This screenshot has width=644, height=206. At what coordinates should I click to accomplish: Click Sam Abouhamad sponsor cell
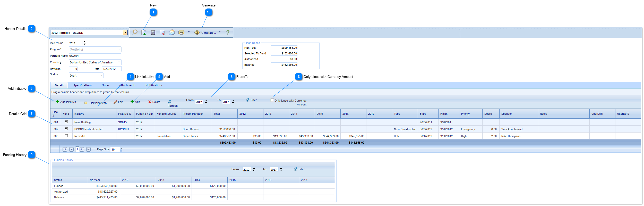[x=519, y=129]
